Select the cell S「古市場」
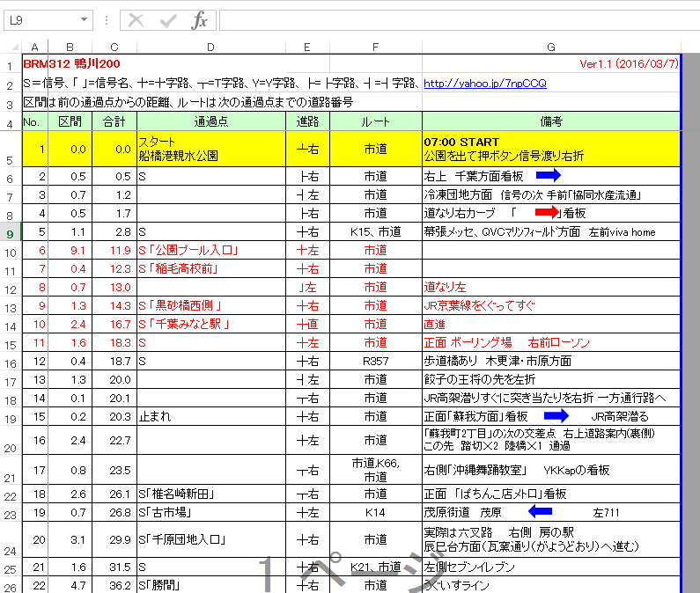The image size is (700, 593). pos(211,513)
